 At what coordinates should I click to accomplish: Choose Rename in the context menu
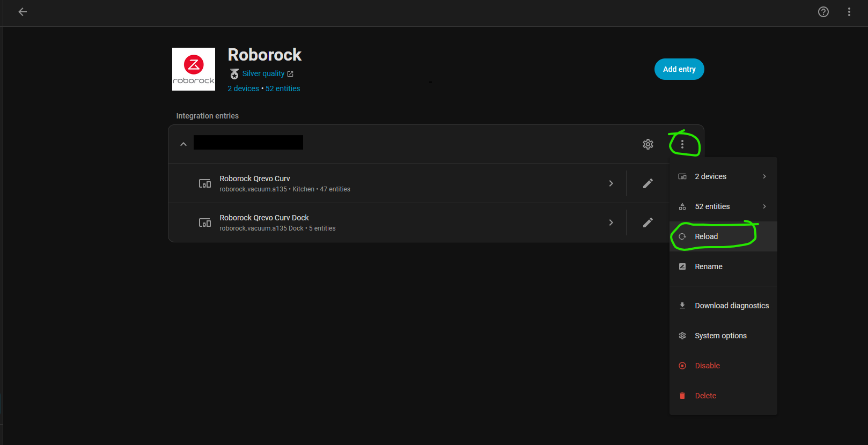coord(723,266)
